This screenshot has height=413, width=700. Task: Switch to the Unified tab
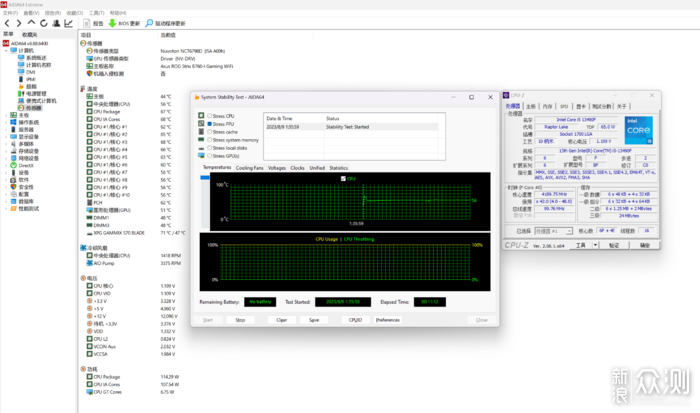[x=317, y=168]
